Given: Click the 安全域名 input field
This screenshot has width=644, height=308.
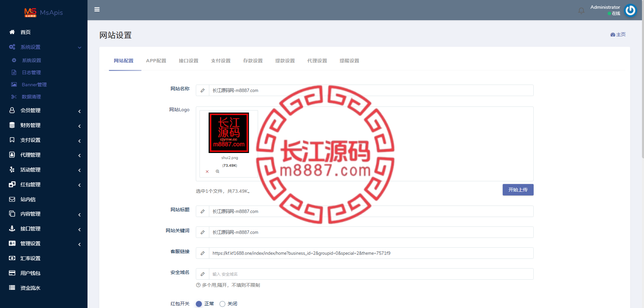Looking at the screenshot, I should [x=371, y=274].
